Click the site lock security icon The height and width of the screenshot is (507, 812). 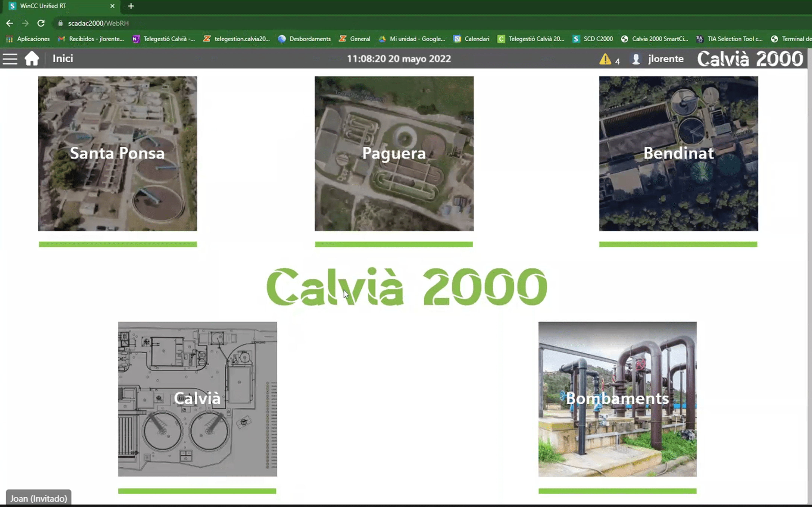point(61,23)
